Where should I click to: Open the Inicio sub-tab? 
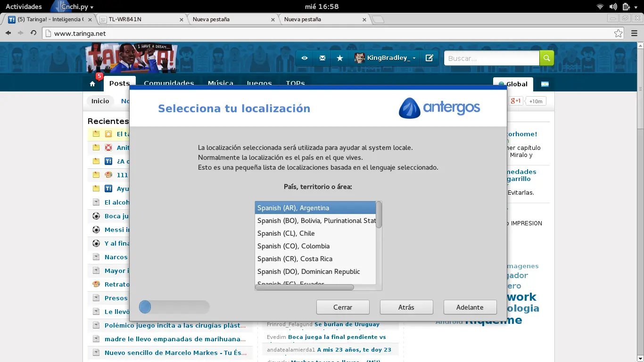(x=100, y=101)
